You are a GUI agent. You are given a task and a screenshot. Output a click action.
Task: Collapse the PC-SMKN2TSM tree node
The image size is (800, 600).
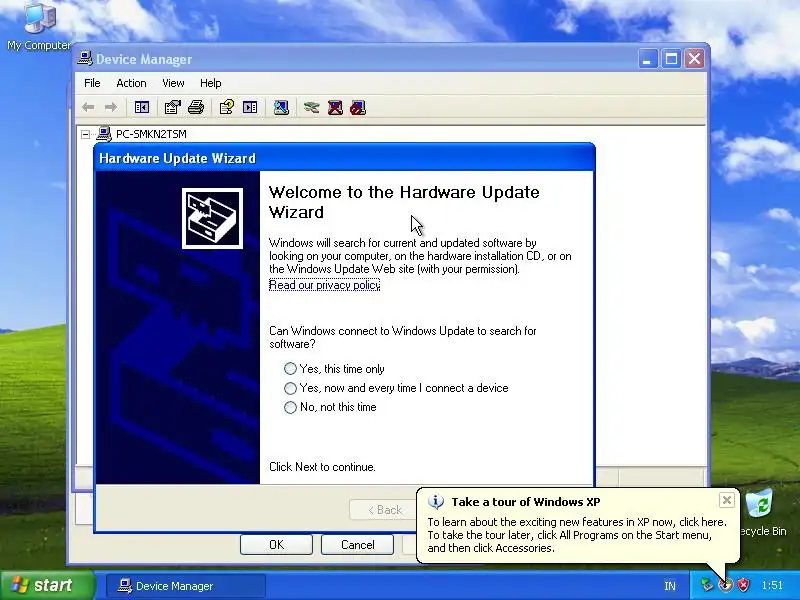pyautogui.click(x=86, y=135)
